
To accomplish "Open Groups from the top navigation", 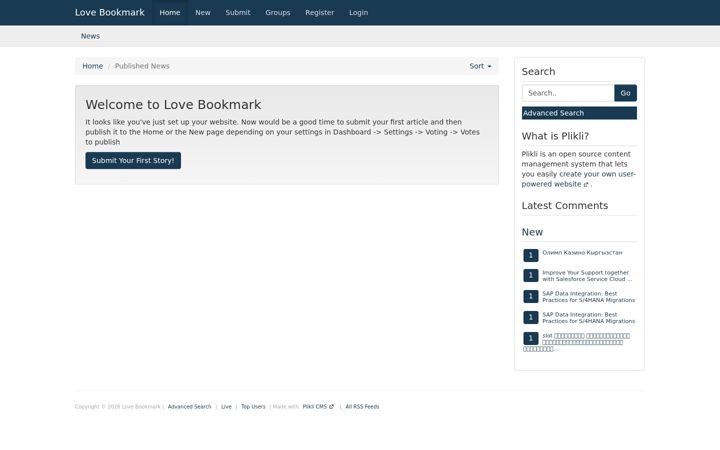I will (277, 12).
